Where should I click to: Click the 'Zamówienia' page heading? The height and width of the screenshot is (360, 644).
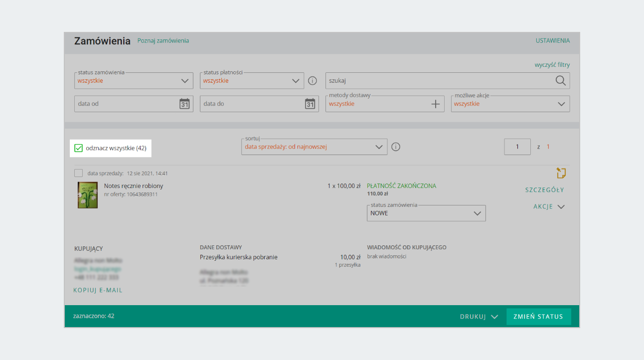click(x=102, y=41)
